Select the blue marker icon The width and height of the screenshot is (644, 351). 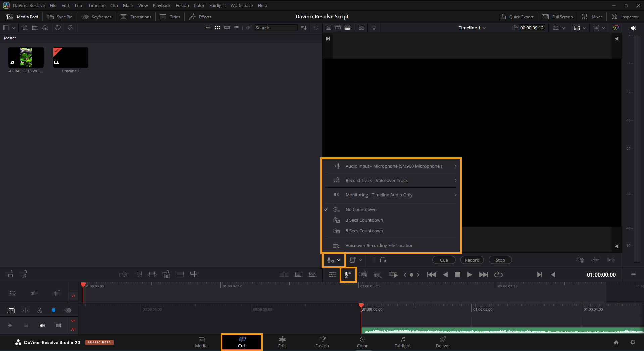tap(54, 310)
